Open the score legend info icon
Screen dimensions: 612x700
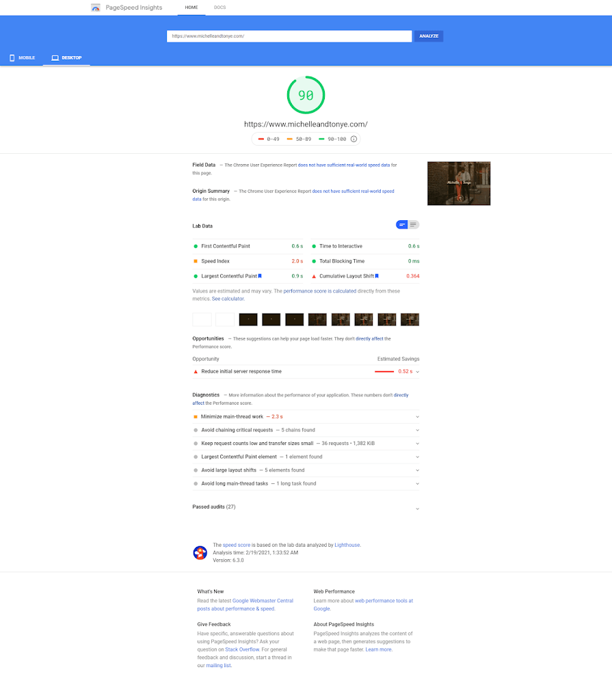click(354, 139)
